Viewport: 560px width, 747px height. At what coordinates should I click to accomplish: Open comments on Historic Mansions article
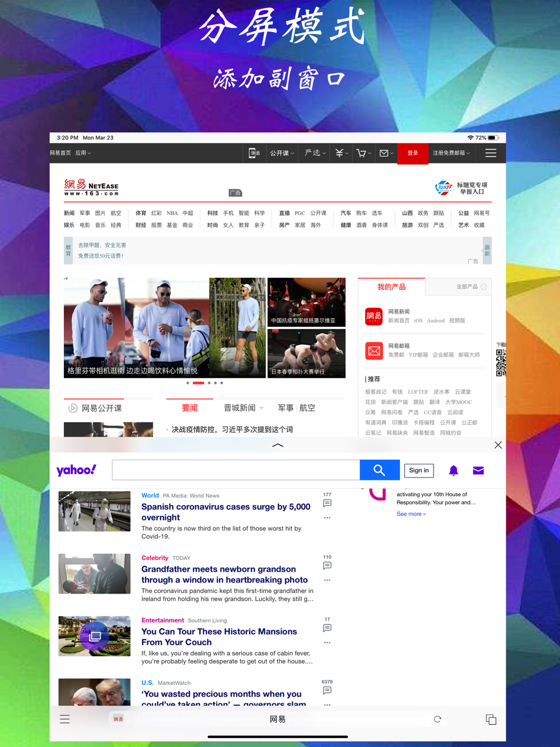coord(327,628)
